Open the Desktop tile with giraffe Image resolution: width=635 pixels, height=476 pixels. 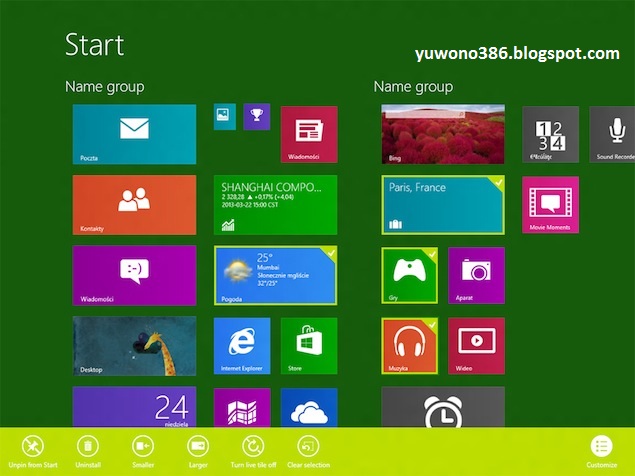tap(134, 346)
